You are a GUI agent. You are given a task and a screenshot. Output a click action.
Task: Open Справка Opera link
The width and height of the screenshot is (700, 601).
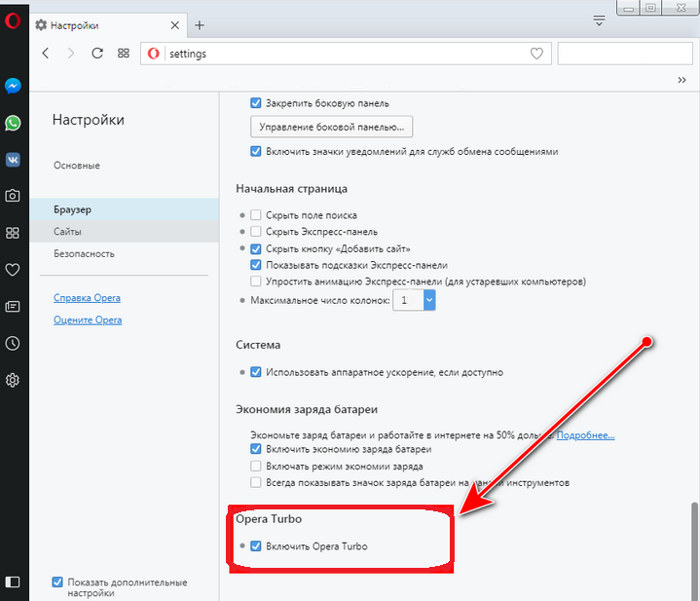pos(87,298)
